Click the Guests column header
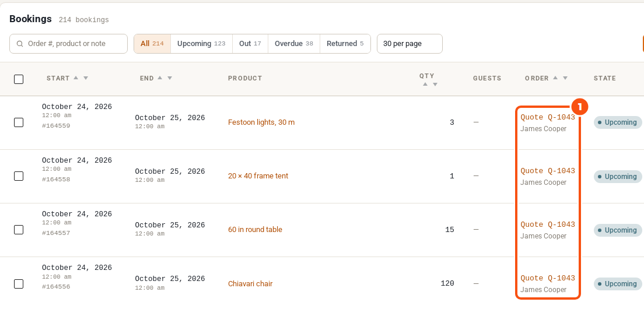Viewport: 644px width, 309px height. pos(487,78)
